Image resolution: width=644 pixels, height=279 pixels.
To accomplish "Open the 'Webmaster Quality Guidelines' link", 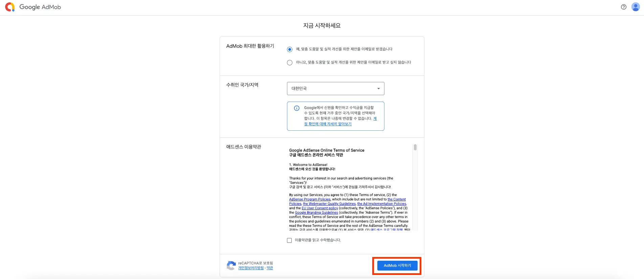I will 329,204.
